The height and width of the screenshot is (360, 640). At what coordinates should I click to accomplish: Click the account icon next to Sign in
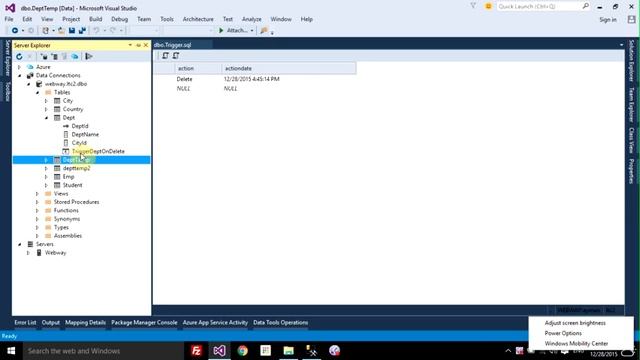(631, 20)
